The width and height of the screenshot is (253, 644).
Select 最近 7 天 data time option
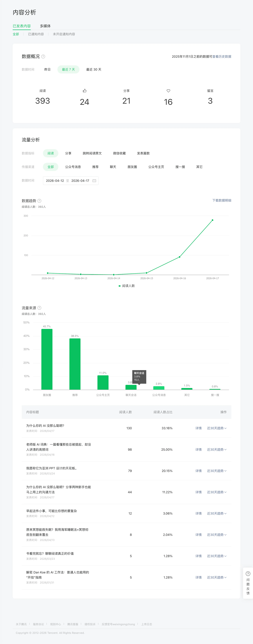pyautogui.click(x=68, y=70)
